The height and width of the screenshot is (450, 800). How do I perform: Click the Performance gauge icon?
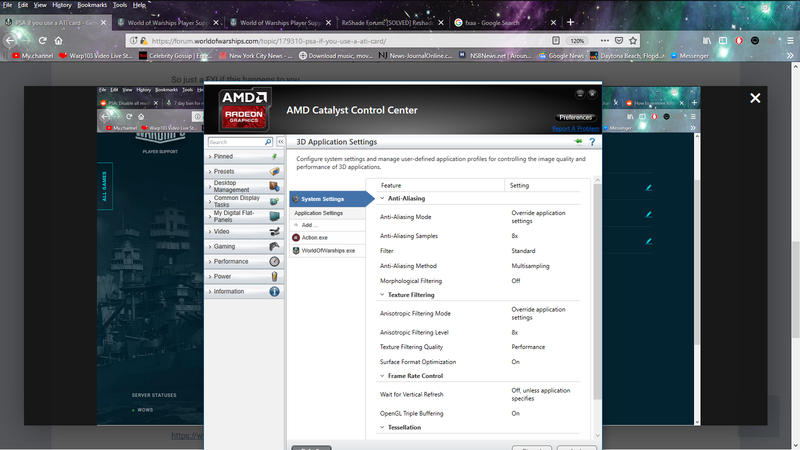[x=274, y=261]
